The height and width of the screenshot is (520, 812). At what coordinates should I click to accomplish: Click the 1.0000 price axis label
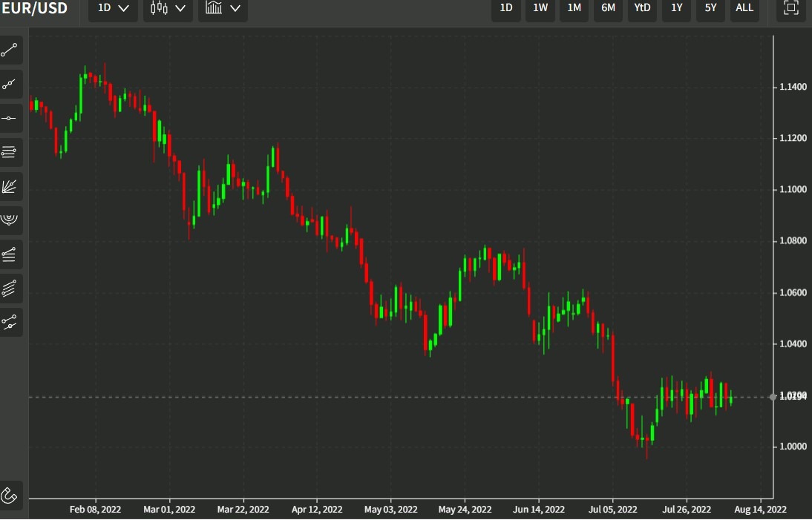pyautogui.click(x=793, y=447)
